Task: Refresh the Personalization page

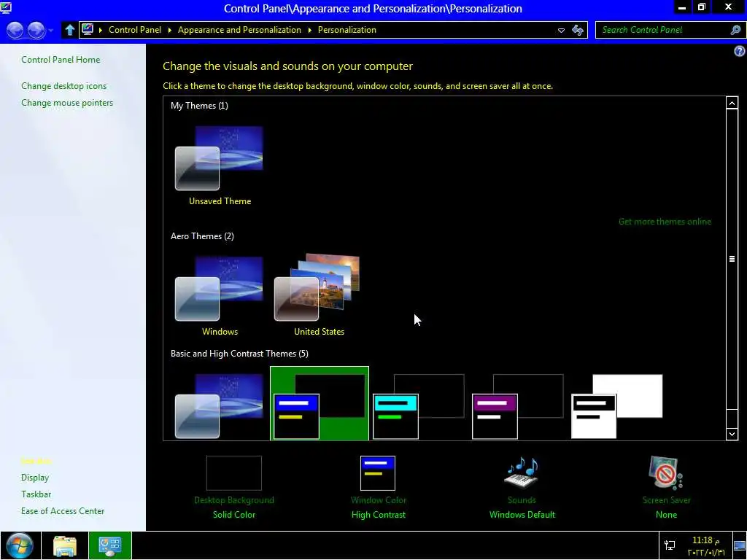Action: point(578,30)
